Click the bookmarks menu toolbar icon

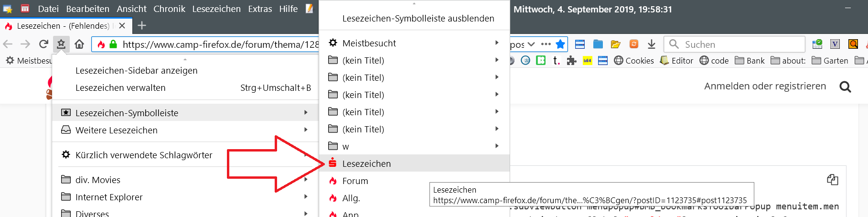(x=61, y=44)
